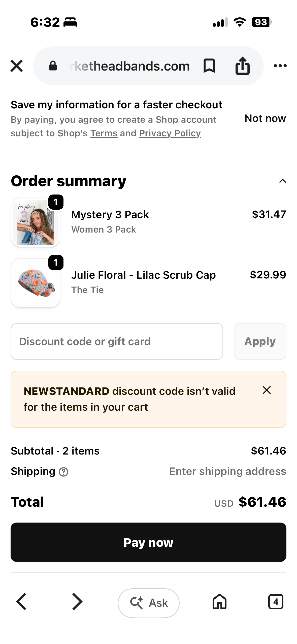The width and height of the screenshot is (297, 644).
Task: Go forward with the right arrow
Action: point(77,602)
